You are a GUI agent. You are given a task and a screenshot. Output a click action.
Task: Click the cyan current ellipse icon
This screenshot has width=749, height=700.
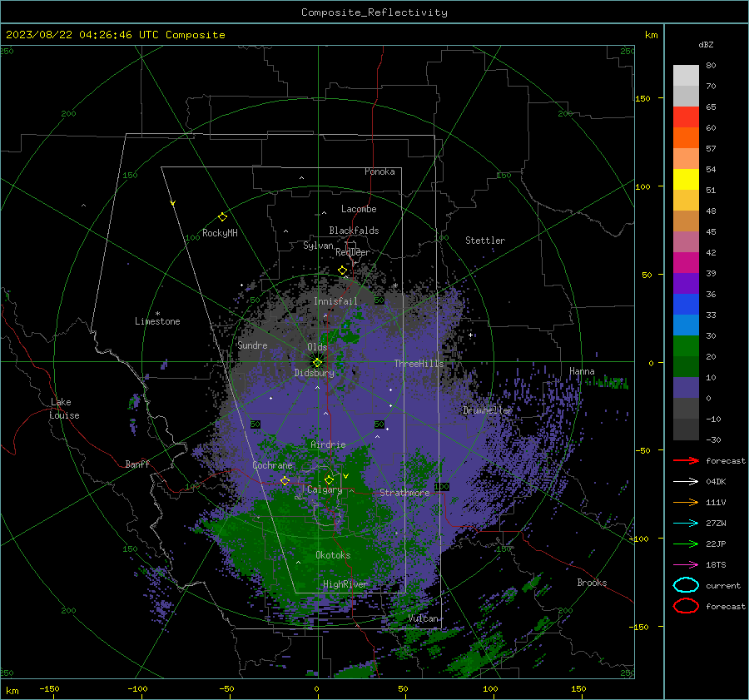pos(686,585)
